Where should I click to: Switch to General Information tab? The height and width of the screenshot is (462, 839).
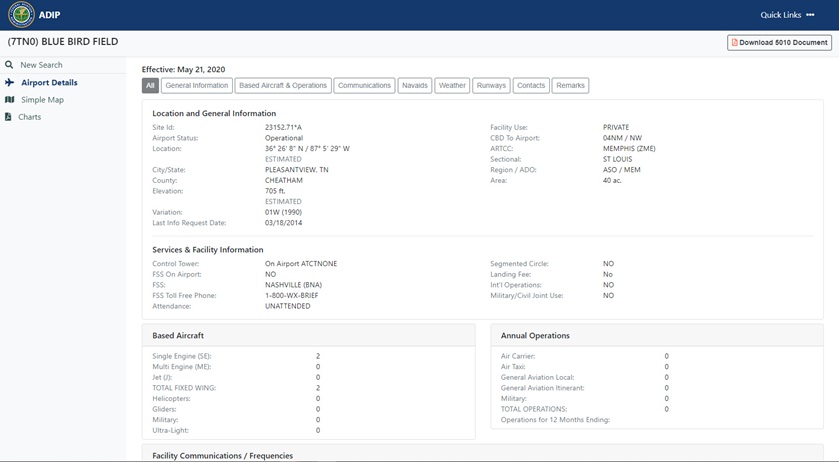tap(197, 86)
